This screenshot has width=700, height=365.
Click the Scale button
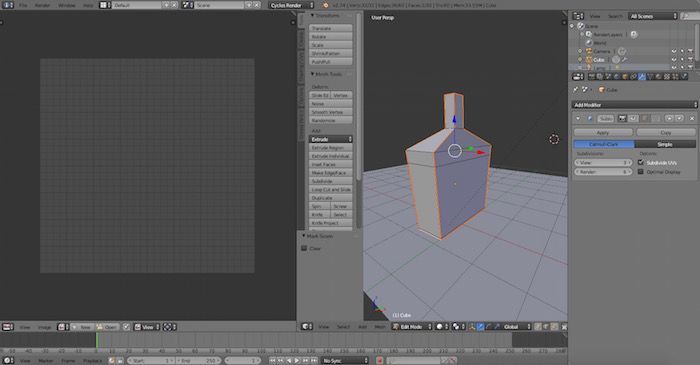tap(331, 45)
